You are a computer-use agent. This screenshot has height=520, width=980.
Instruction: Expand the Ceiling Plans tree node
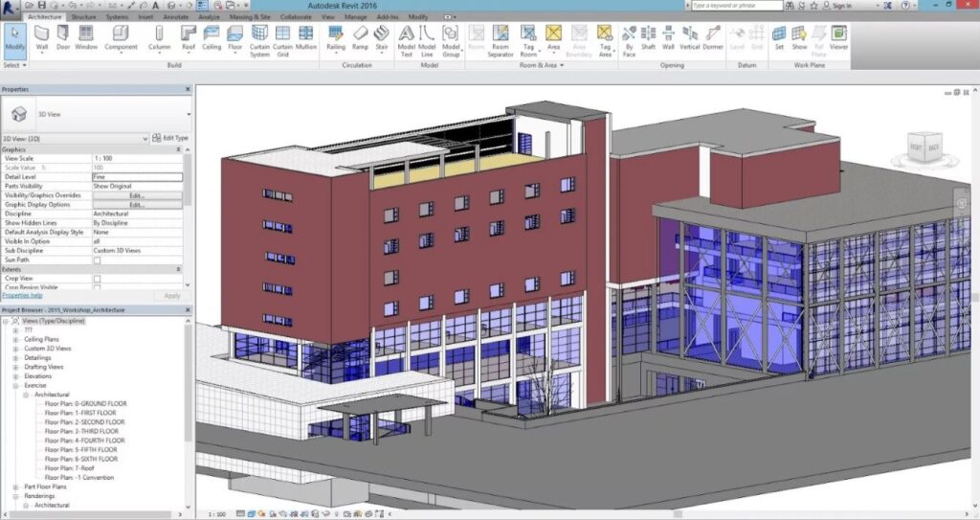pos(15,339)
